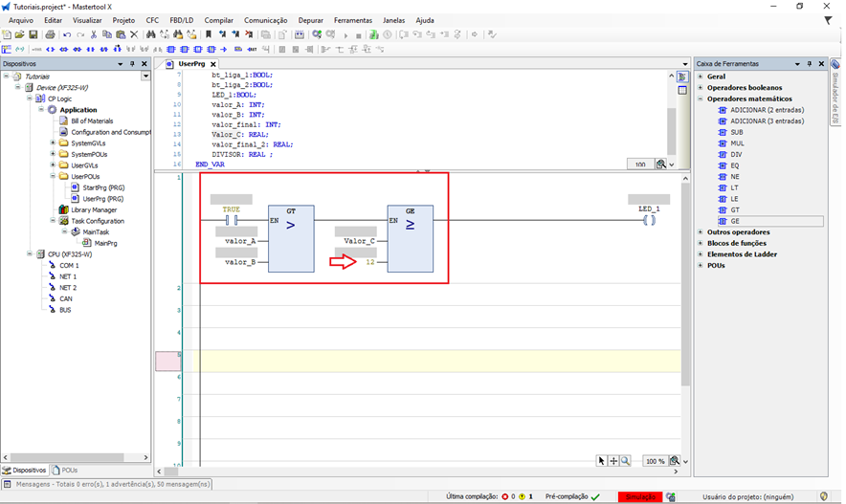
Task: Switch to the POUs tab
Action: pos(65,471)
